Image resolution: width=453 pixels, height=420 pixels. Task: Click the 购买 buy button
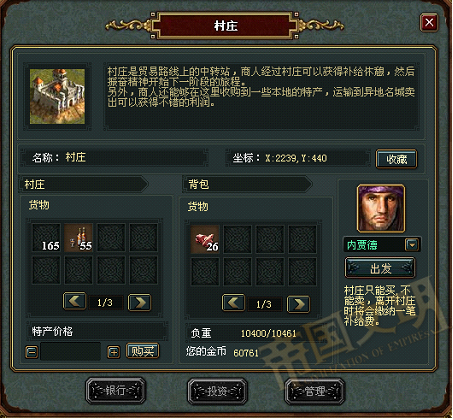coord(143,351)
